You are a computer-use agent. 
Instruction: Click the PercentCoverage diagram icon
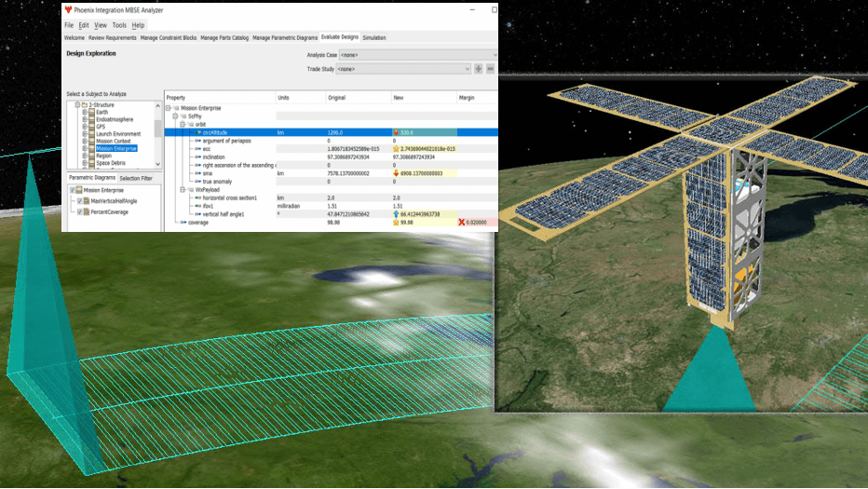click(87, 212)
